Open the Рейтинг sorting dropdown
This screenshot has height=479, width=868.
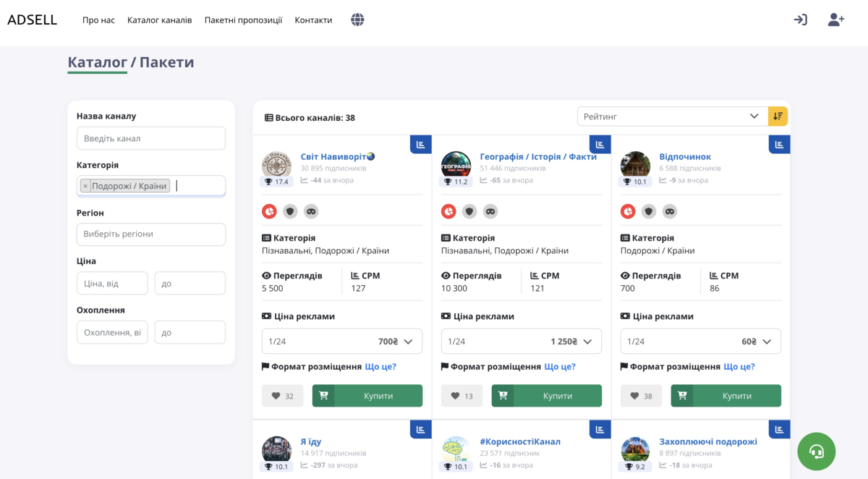click(672, 116)
